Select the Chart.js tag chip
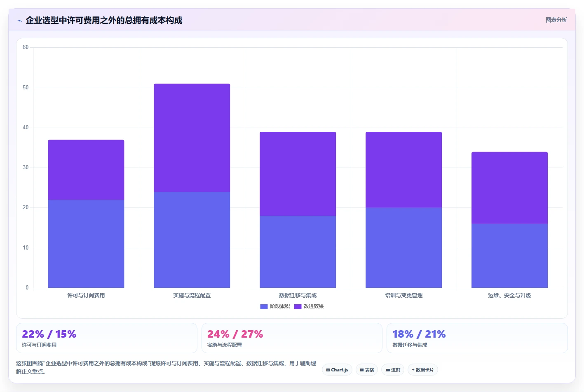The image size is (584, 392). [337, 370]
